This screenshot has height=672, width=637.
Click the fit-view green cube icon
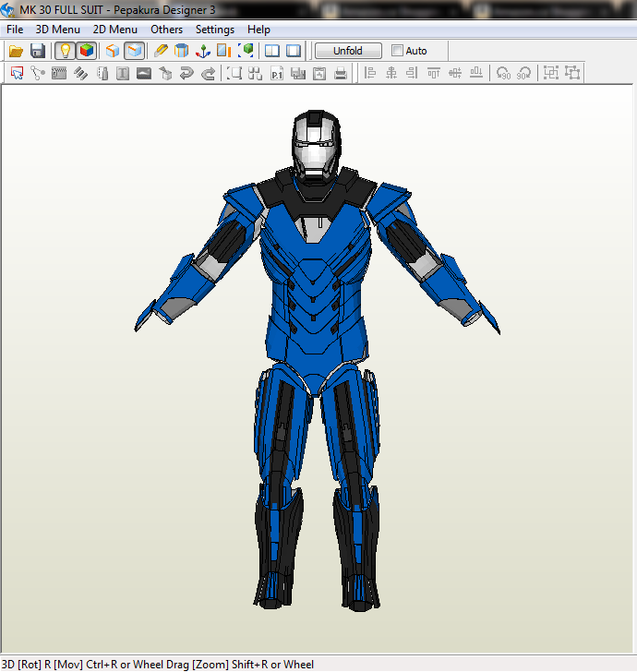point(246,51)
